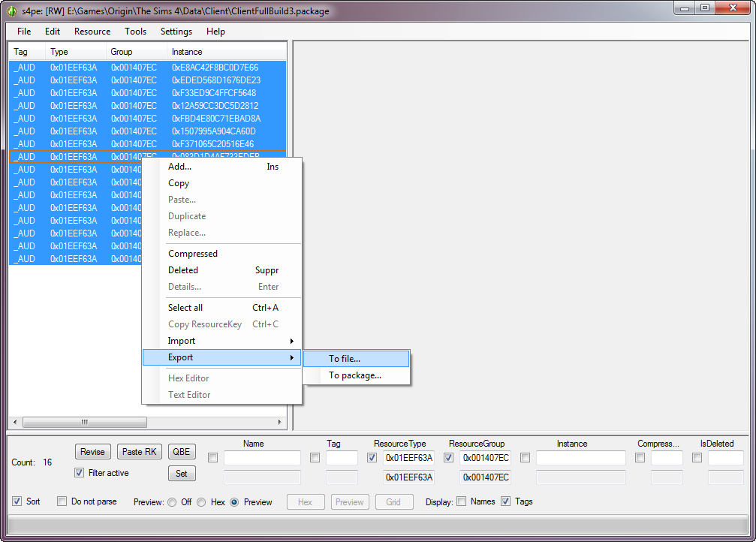
Task: Enable the Names display checkbox
Action: (462, 501)
